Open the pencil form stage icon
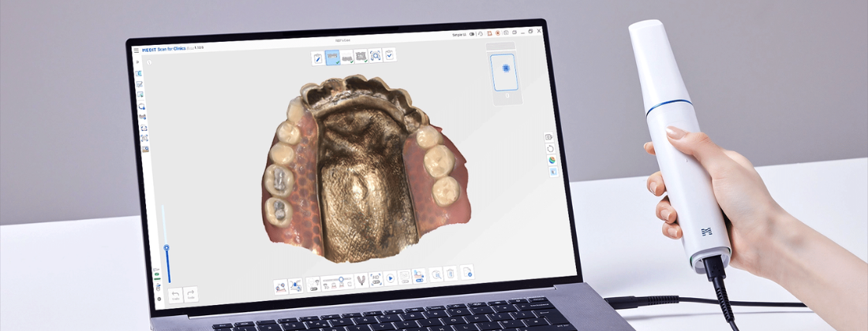The height and width of the screenshot is (331, 868). coord(317,57)
